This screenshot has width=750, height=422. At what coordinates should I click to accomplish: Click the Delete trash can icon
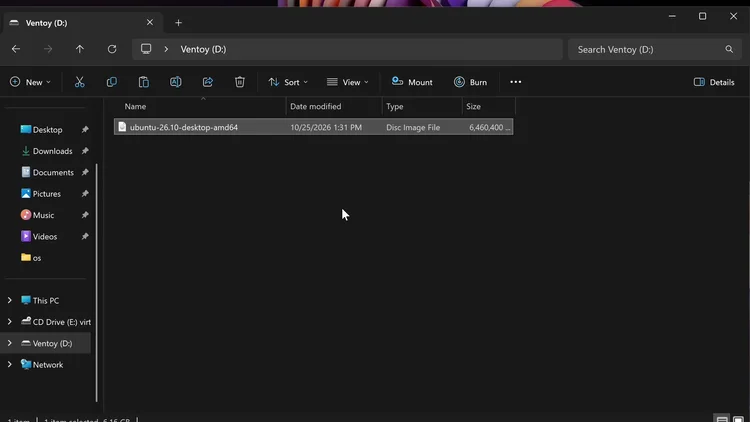pyautogui.click(x=240, y=82)
